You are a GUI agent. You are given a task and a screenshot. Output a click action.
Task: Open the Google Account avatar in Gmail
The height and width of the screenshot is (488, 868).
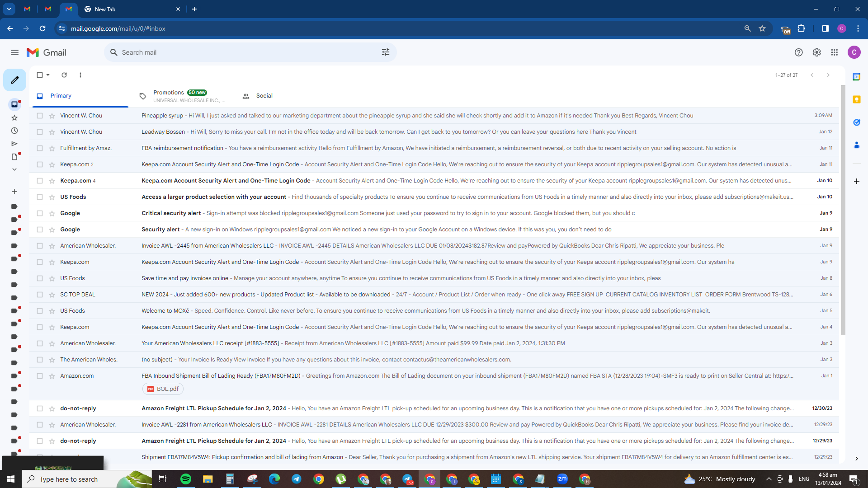tap(854, 52)
